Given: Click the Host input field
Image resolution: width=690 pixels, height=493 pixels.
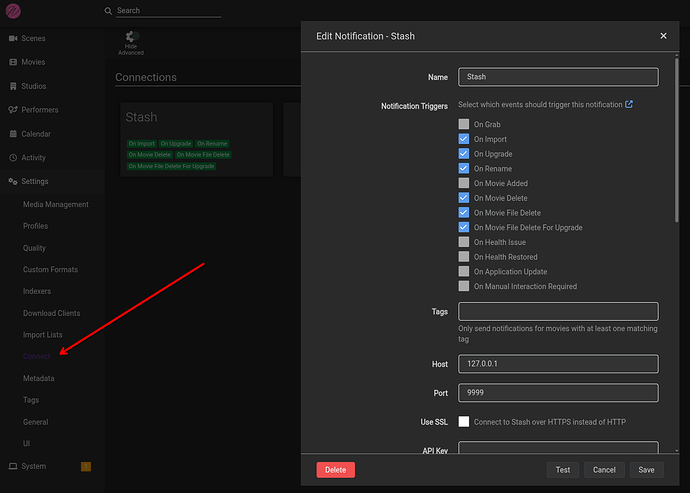Looking at the screenshot, I should (x=558, y=364).
